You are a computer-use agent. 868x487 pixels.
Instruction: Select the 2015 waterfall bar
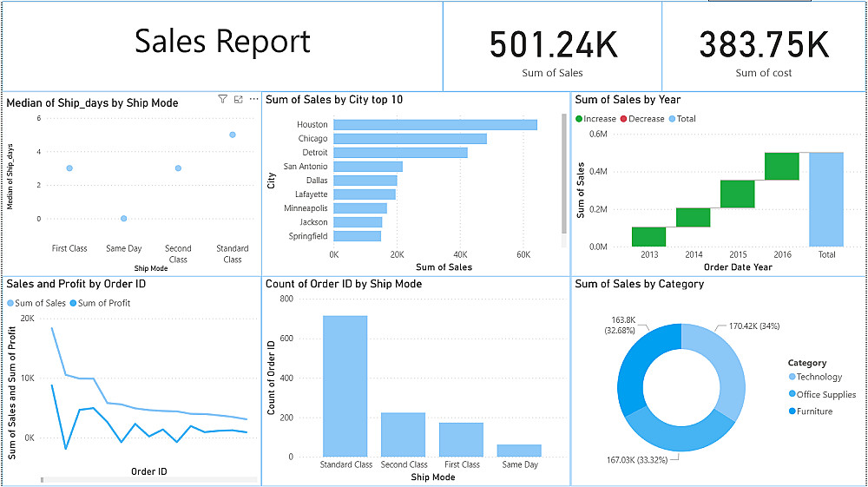737,194
